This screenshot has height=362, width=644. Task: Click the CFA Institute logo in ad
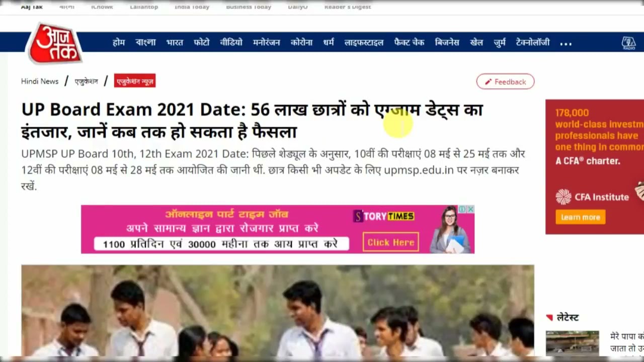point(592,197)
